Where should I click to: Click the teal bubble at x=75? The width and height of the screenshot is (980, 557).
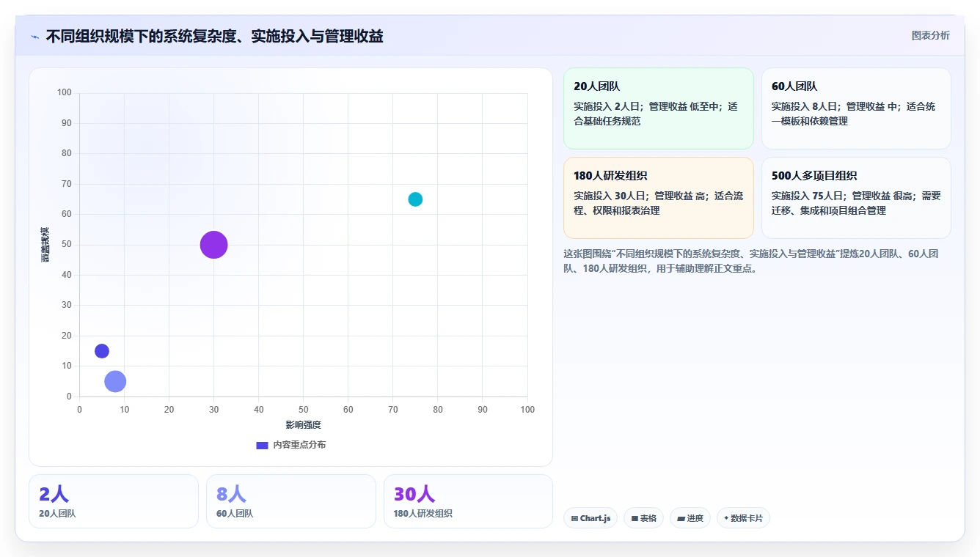coord(415,199)
